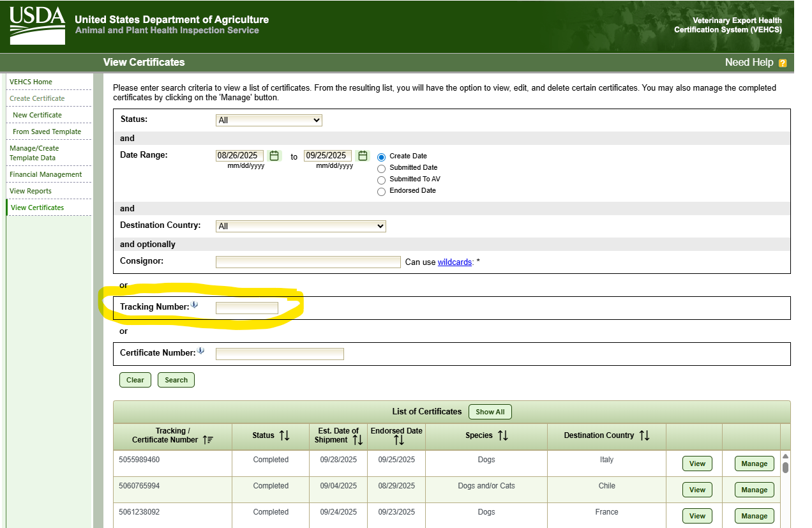The image size is (812, 528).
Task: Click Tracking Number info icon
Action: (194, 305)
